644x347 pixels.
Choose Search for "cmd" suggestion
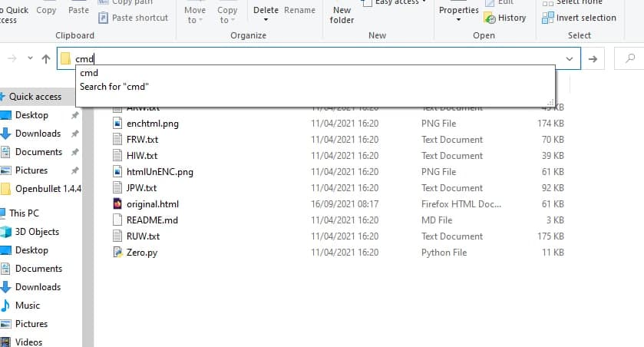click(x=114, y=87)
